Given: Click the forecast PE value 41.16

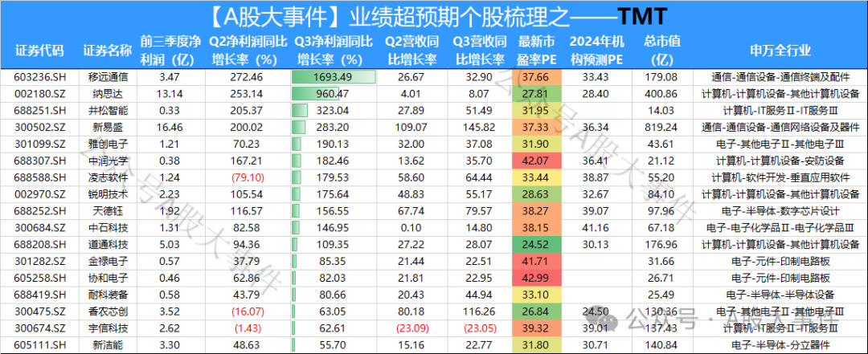Looking at the screenshot, I should 596,227.
